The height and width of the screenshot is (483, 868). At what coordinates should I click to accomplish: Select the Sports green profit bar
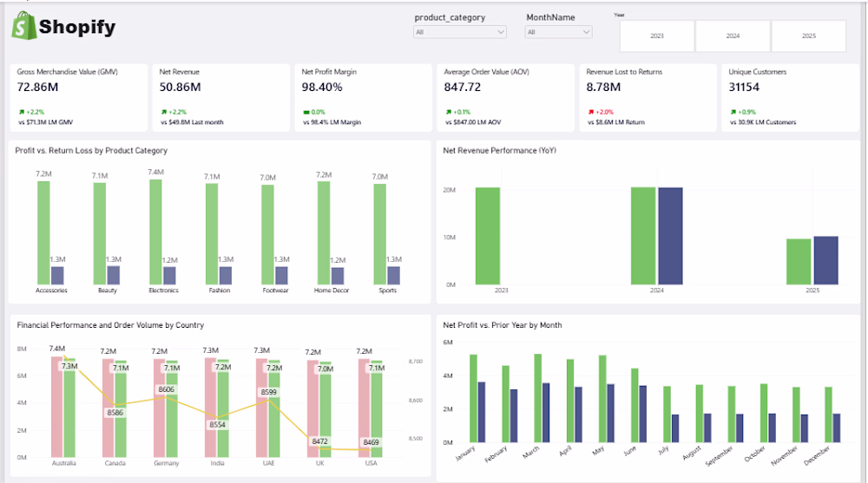380,234
